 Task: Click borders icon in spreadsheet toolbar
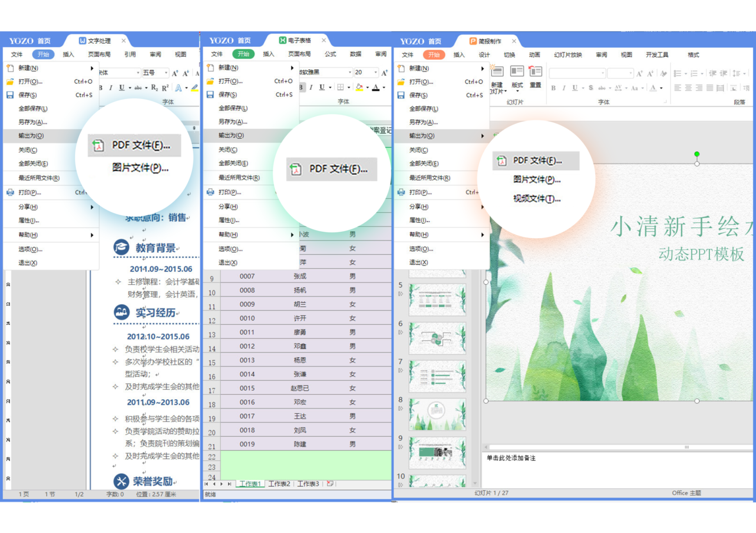point(341,87)
